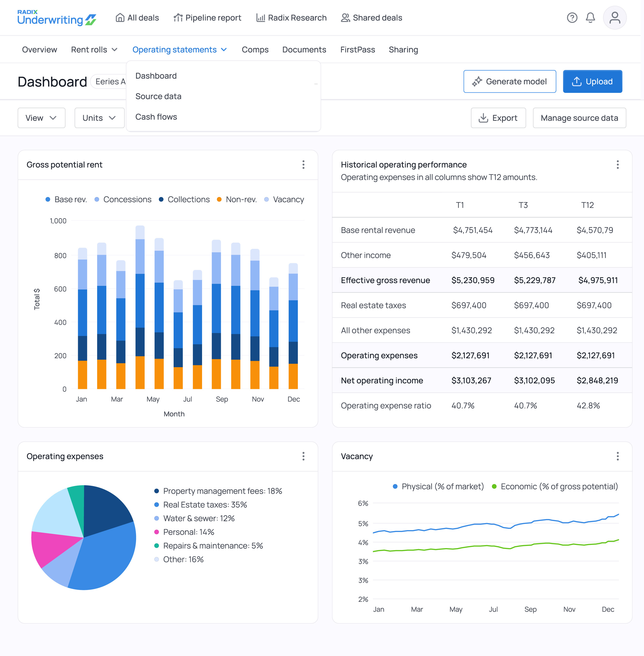Switch to the FirstPass tab

[x=357, y=50]
